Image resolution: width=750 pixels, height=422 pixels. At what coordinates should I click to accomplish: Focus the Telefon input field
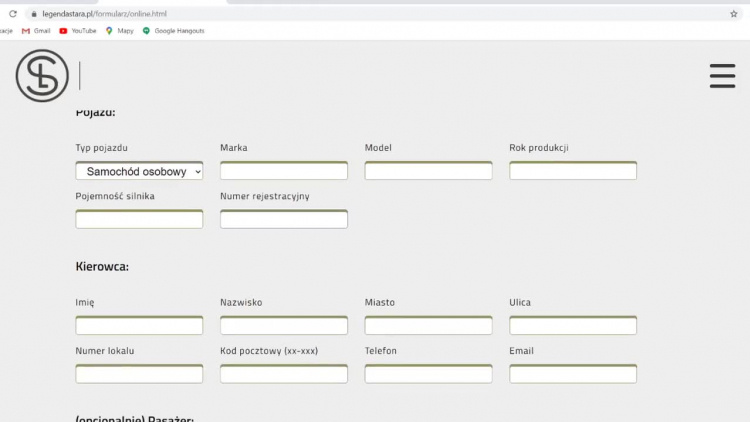pos(428,374)
